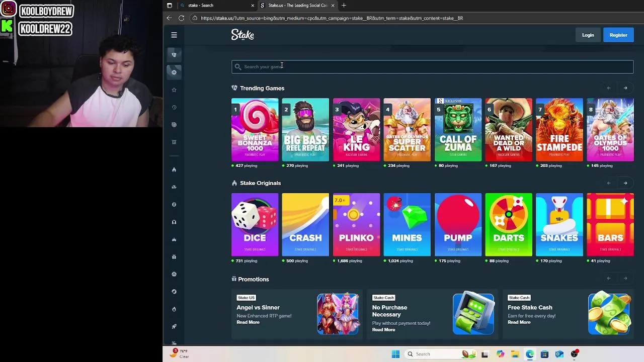Open Microsoft Store from taskbar

544,354
